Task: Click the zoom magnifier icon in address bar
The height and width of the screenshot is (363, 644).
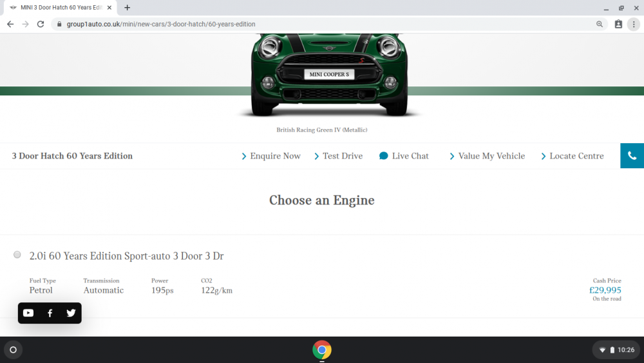Action: (x=600, y=25)
